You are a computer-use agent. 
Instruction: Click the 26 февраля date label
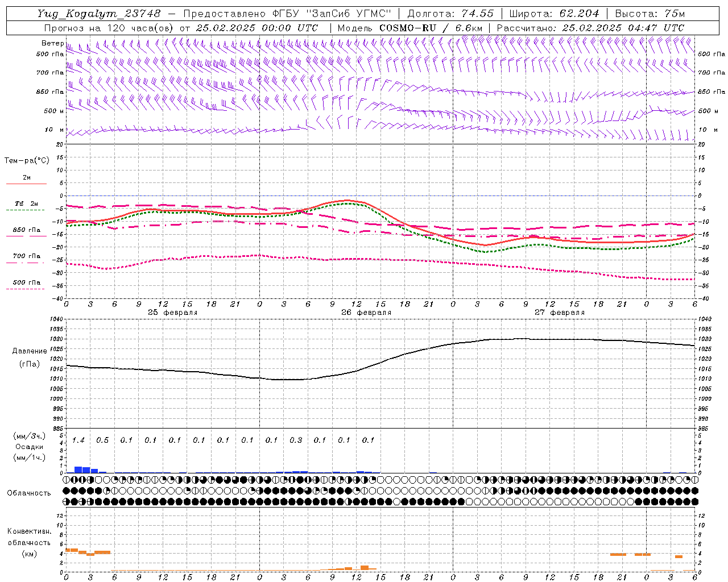366,313
